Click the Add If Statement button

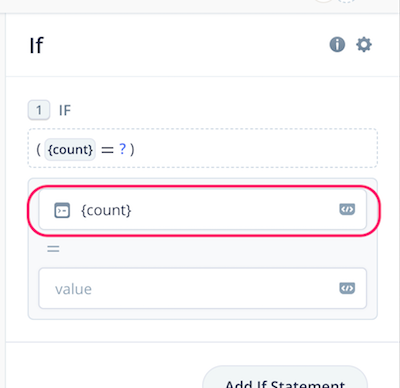click(285, 377)
